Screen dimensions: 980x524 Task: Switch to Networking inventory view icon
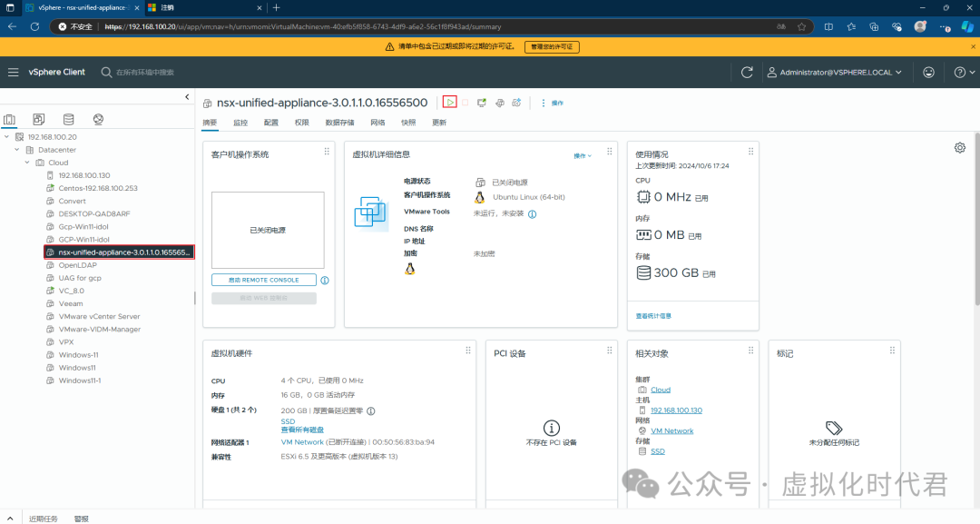[98, 119]
